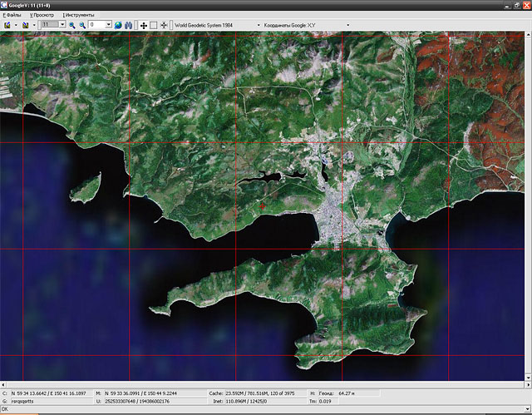
Task: Open the arrow beside the first toolbar icon
Action: tap(15, 25)
